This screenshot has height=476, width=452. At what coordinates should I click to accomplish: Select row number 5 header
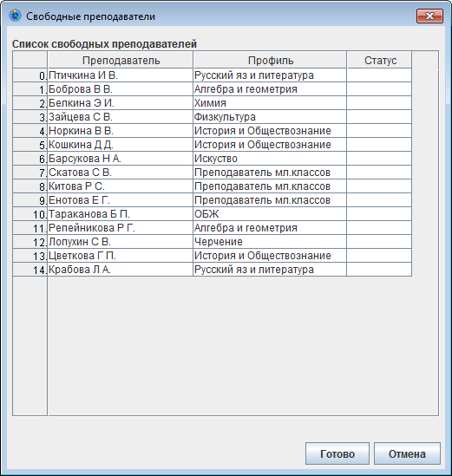30,145
